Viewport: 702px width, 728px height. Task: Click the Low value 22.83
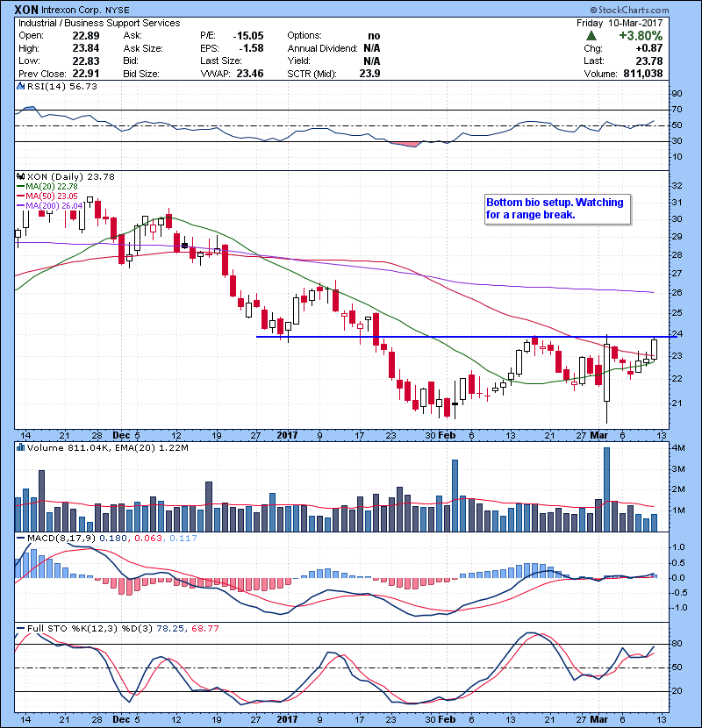tap(85, 61)
